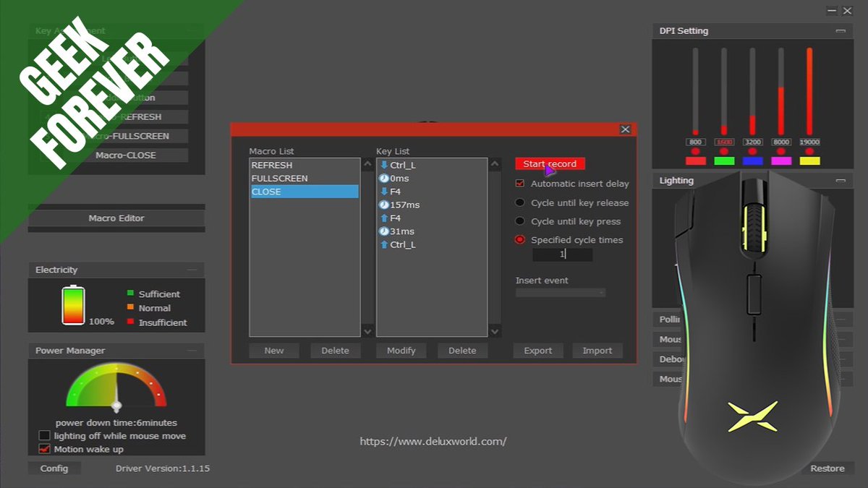The image size is (868, 488).
Task: Click the 1600 DPI value box
Action: coord(724,142)
